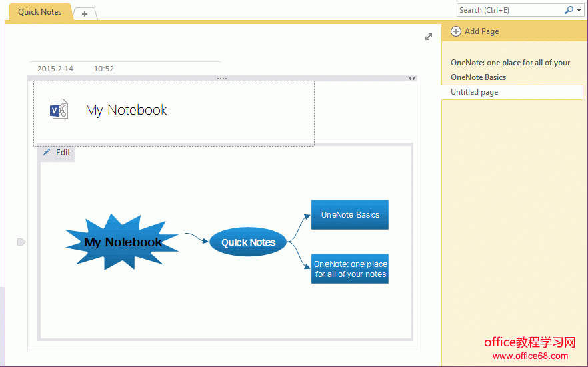
Task: Grab the note container top dotted handle
Action: (x=222, y=79)
